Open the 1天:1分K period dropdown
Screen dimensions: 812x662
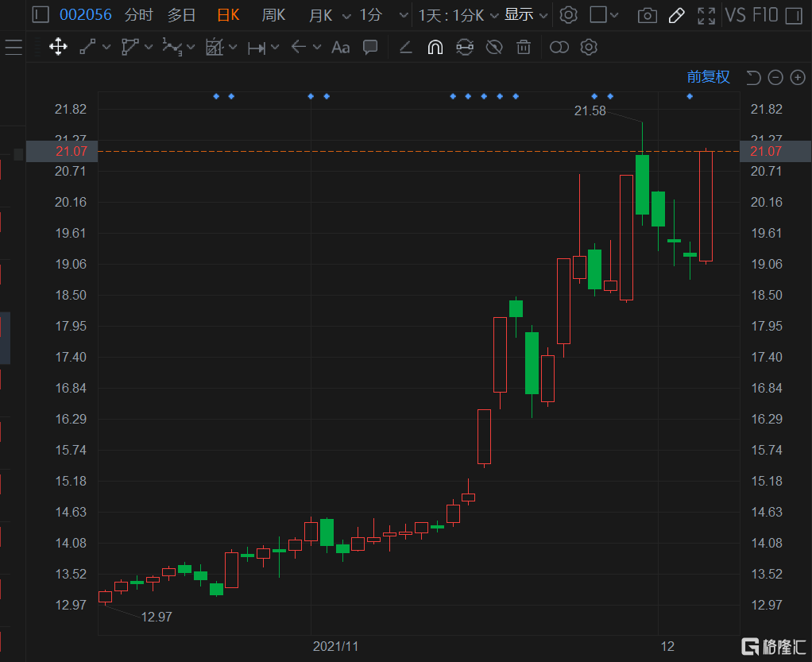pyautogui.click(x=458, y=16)
